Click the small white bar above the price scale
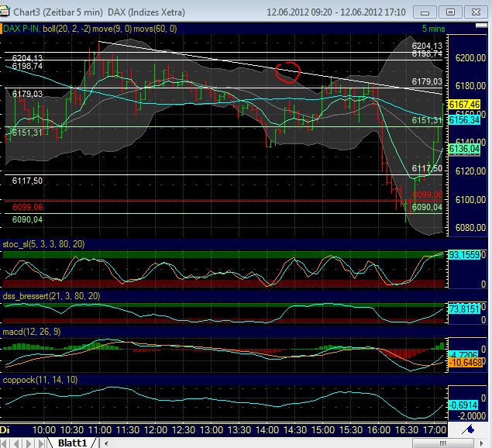The width and height of the screenshot is (492, 448). click(x=481, y=26)
